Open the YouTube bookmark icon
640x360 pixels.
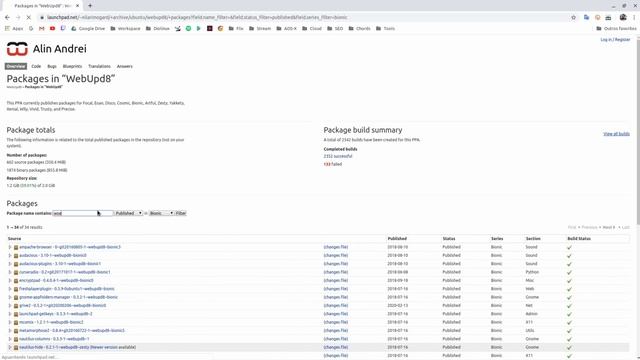52,29
